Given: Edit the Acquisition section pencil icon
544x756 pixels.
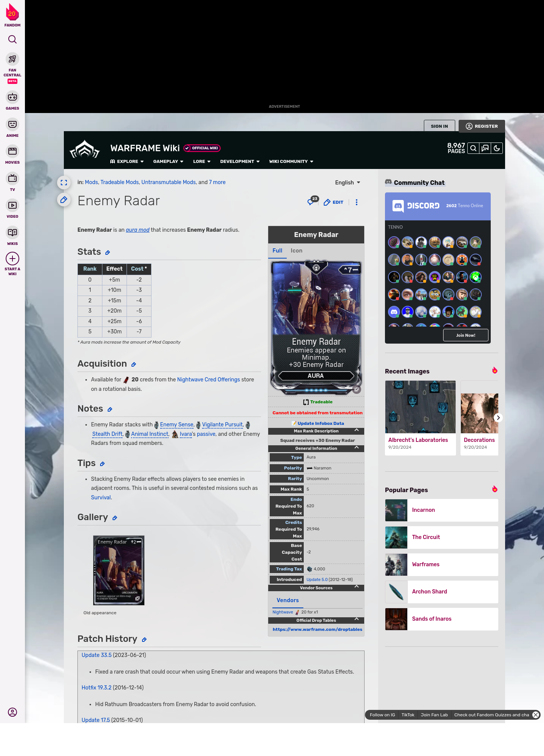Looking at the screenshot, I should 134,364.
